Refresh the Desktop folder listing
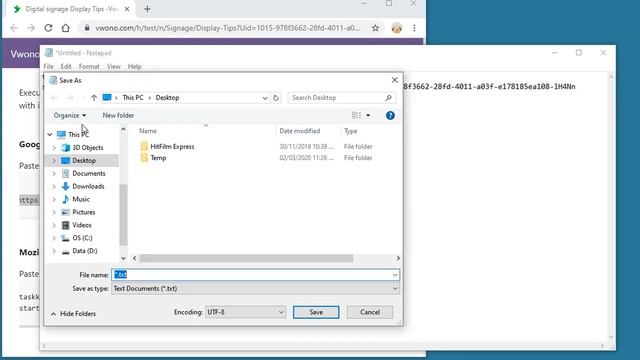The height and width of the screenshot is (360, 640). pyautogui.click(x=276, y=98)
